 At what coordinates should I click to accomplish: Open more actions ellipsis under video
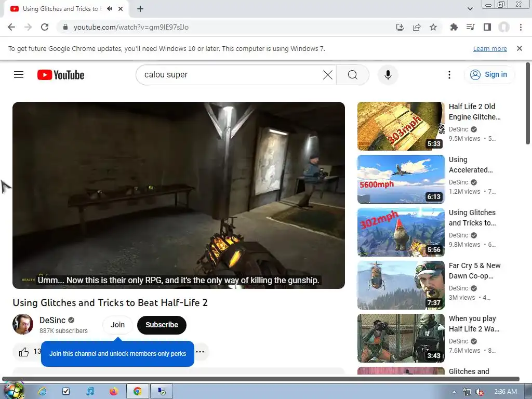click(x=200, y=352)
